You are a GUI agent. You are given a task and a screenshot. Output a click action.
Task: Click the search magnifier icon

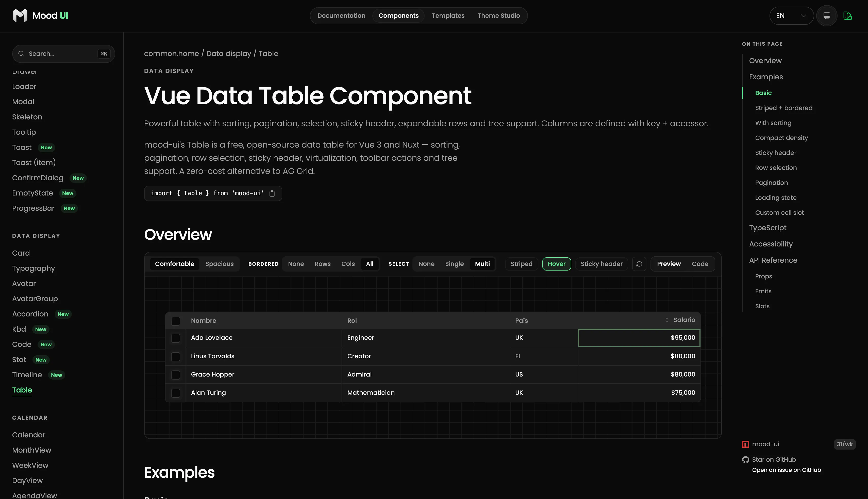21,54
